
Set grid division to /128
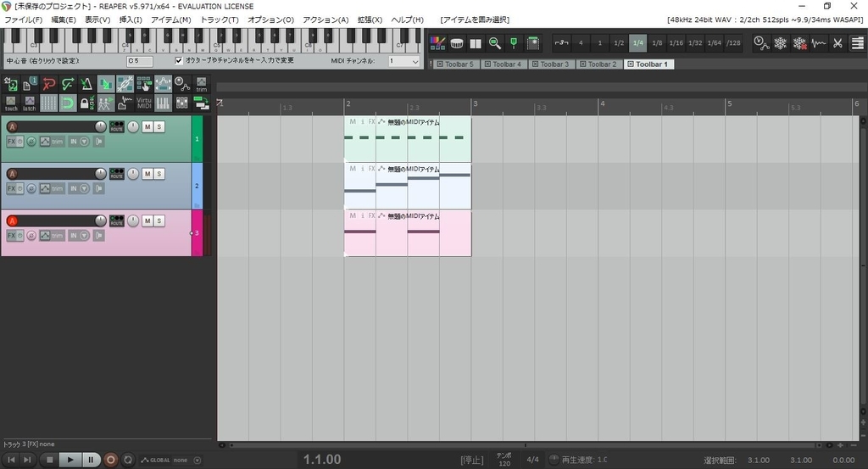(733, 42)
